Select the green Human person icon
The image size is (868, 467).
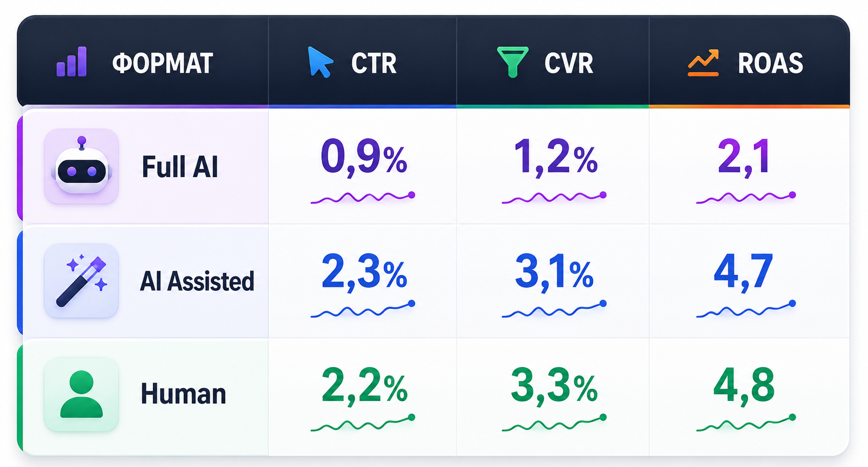[x=82, y=394]
